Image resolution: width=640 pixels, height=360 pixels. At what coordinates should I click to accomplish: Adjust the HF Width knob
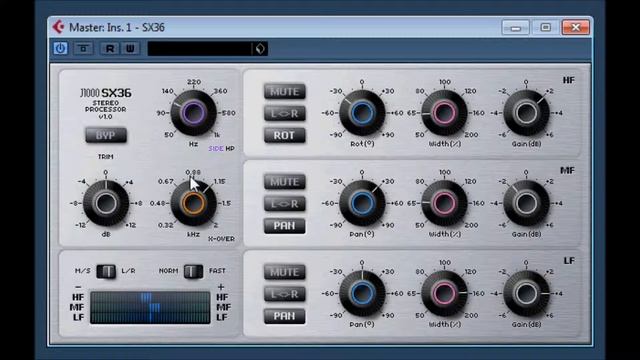[444, 113]
